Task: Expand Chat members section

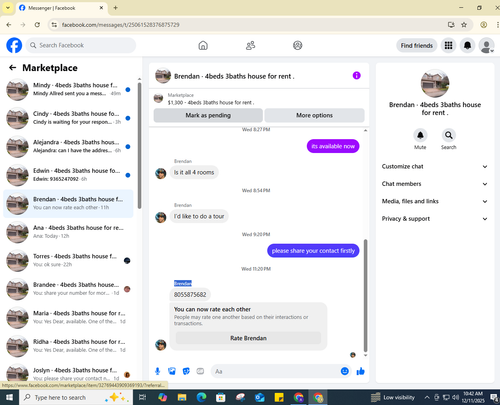Action: [435, 184]
